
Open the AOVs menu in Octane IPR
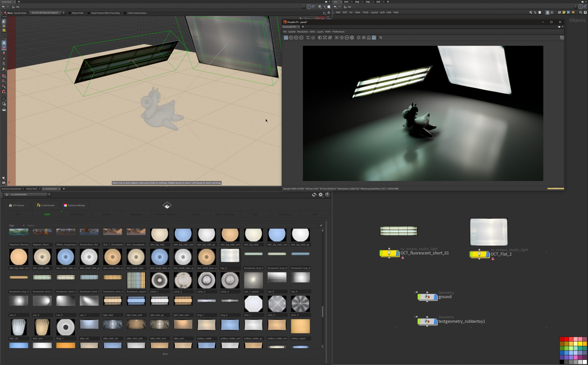tap(312, 32)
